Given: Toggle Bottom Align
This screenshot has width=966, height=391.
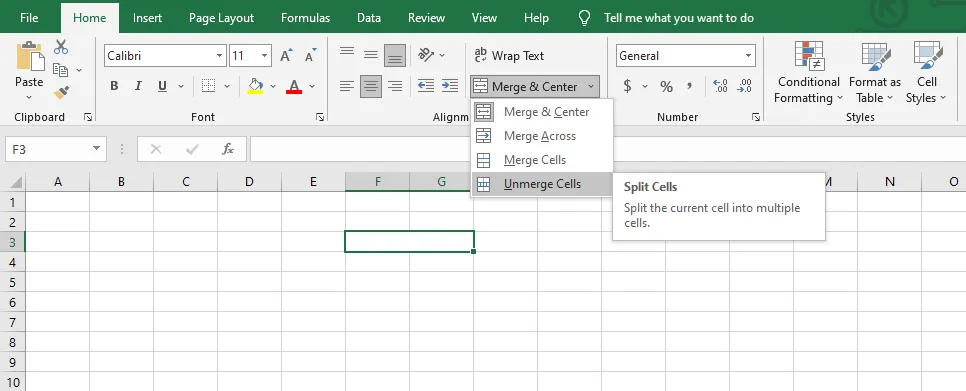Looking at the screenshot, I should pos(395,55).
